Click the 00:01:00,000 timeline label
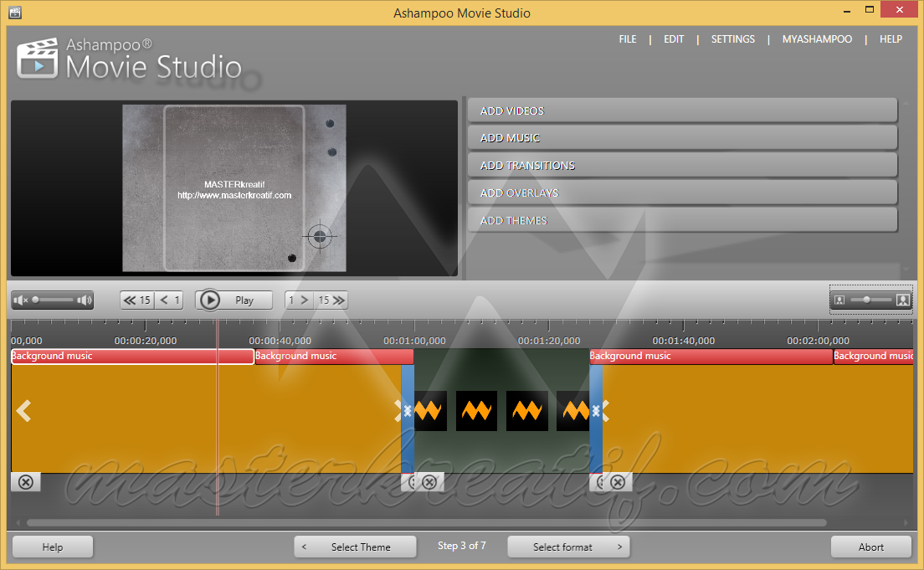The height and width of the screenshot is (570, 924). pyautogui.click(x=414, y=341)
